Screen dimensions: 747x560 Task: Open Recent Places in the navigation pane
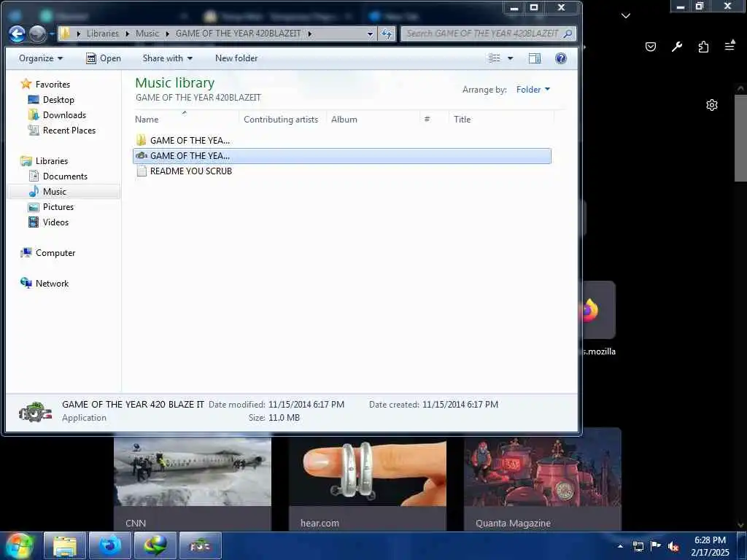click(x=69, y=130)
